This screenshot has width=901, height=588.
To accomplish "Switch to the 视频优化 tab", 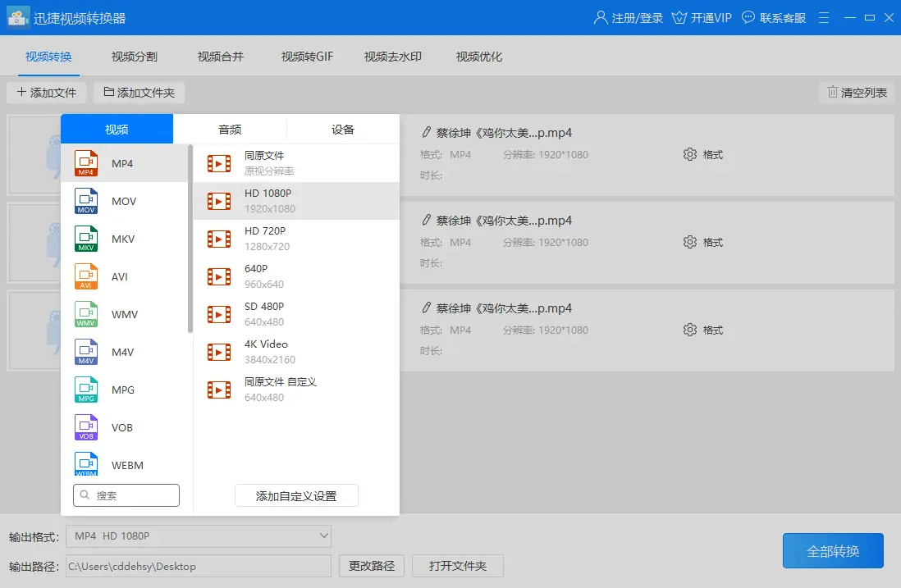I will (479, 57).
